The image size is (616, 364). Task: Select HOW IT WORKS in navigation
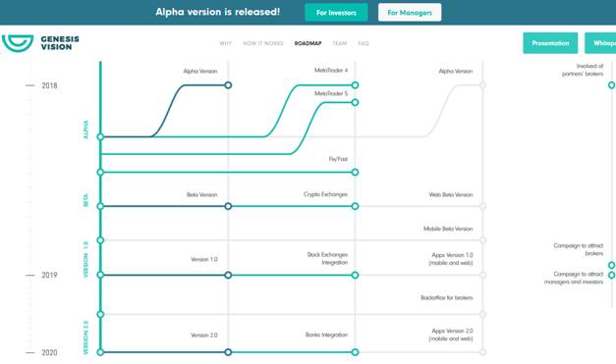263,43
